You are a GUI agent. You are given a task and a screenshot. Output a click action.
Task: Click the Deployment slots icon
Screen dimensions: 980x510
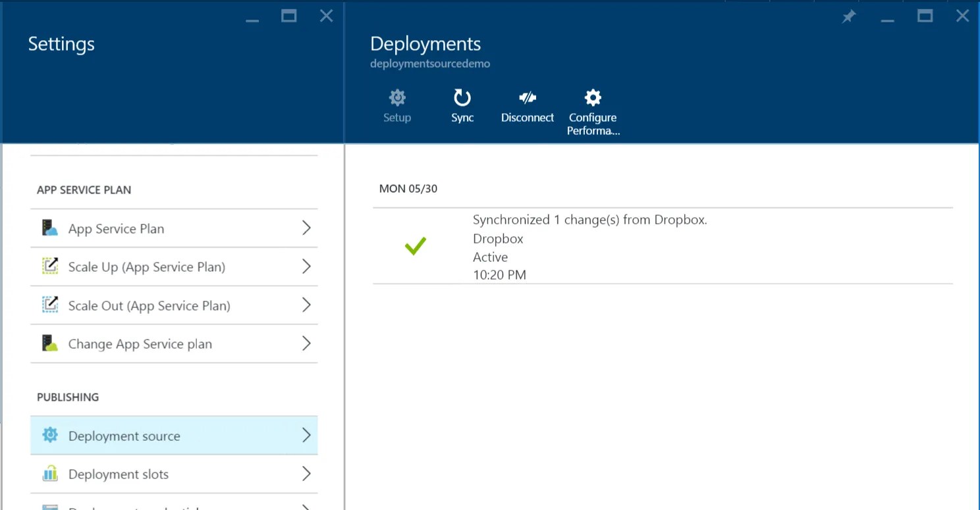[50, 474]
